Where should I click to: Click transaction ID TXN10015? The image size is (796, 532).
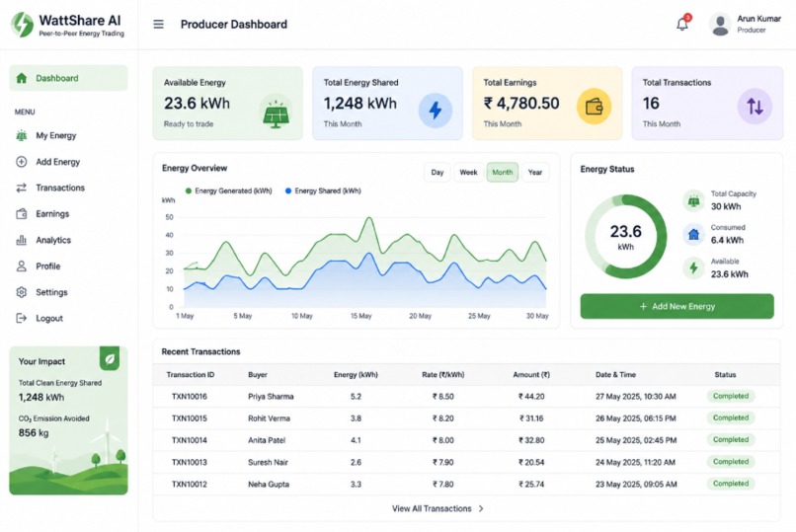pyautogui.click(x=190, y=418)
